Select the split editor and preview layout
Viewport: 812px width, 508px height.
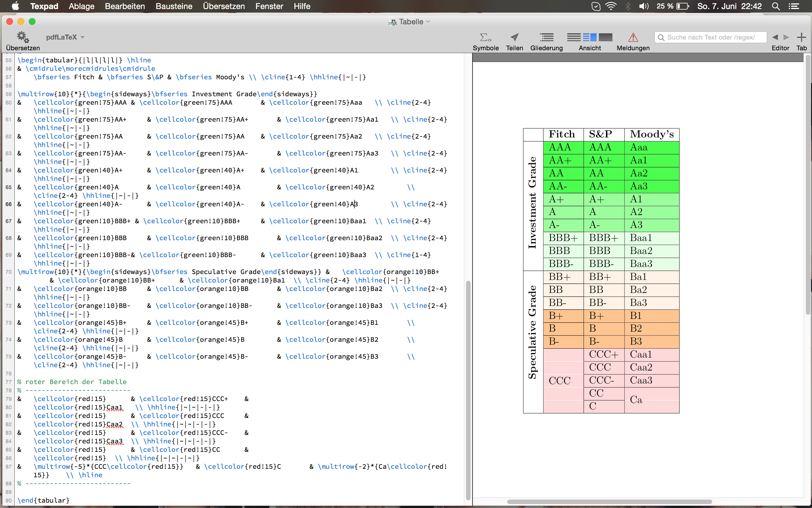coord(590,37)
